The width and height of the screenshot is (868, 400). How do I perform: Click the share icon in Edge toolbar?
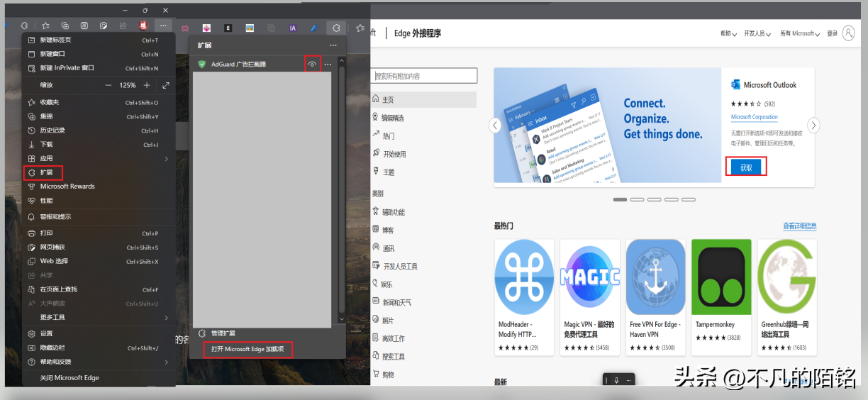123,26
